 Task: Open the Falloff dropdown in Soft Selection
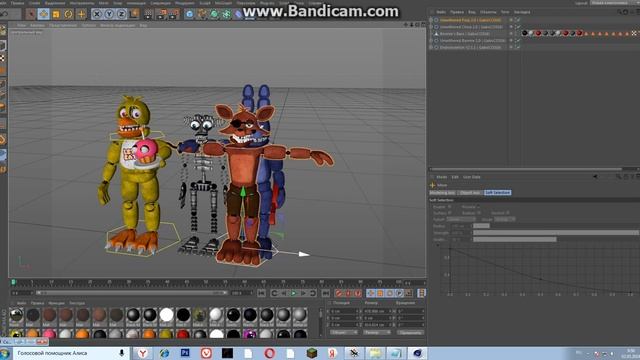coord(461,219)
